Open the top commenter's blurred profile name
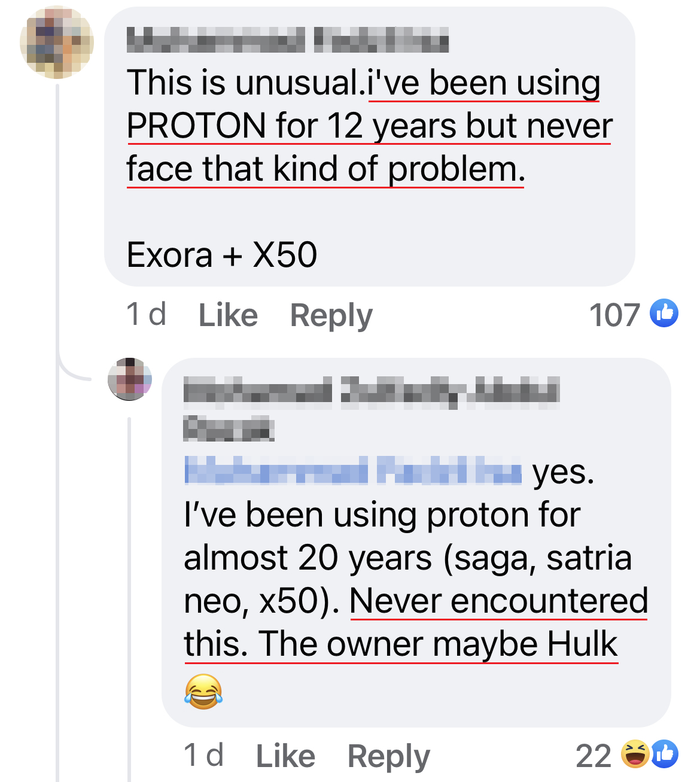700x782 pixels. (x=287, y=41)
